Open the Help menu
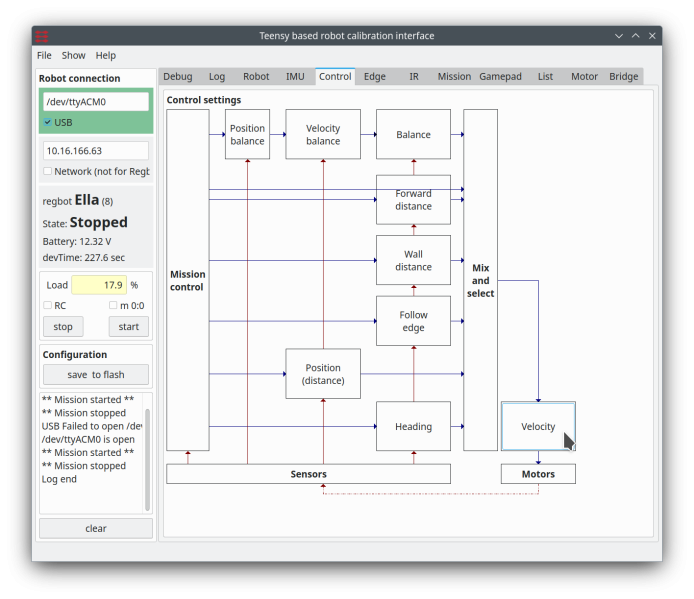The height and width of the screenshot is (599, 694). (x=106, y=55)
